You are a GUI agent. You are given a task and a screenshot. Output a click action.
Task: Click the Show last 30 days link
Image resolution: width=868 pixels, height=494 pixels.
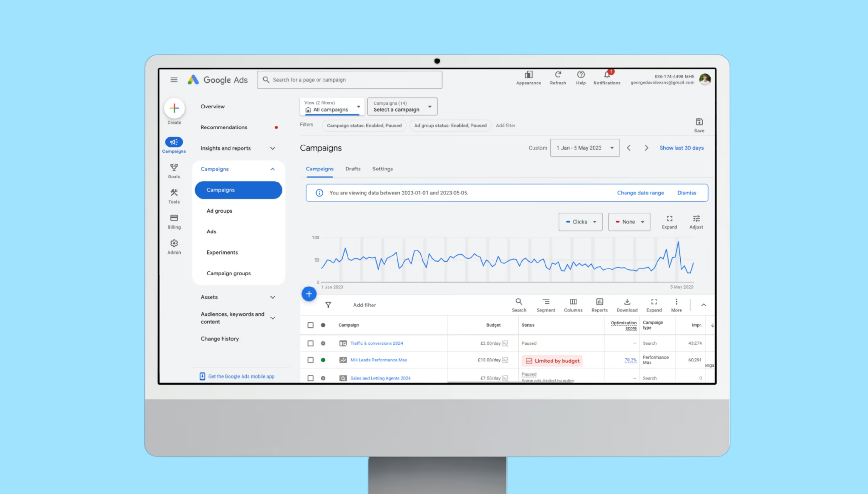[x=682, y=148]
